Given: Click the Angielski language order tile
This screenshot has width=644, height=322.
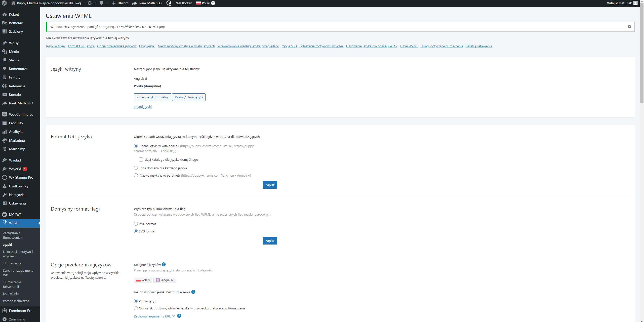Looking at the screenshot, I should point(165,280).
